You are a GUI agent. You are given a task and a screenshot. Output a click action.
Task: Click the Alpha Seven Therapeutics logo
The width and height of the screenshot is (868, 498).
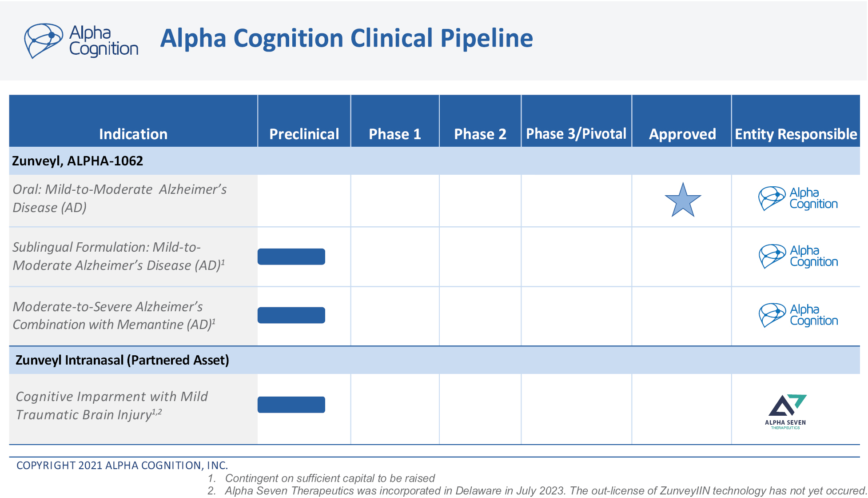[x=785, y=411]
